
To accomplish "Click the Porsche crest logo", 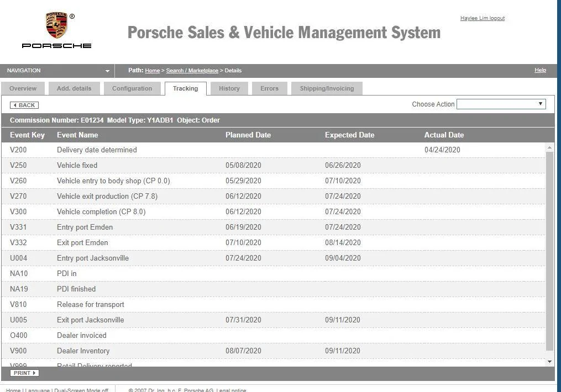I will [56, 25].
